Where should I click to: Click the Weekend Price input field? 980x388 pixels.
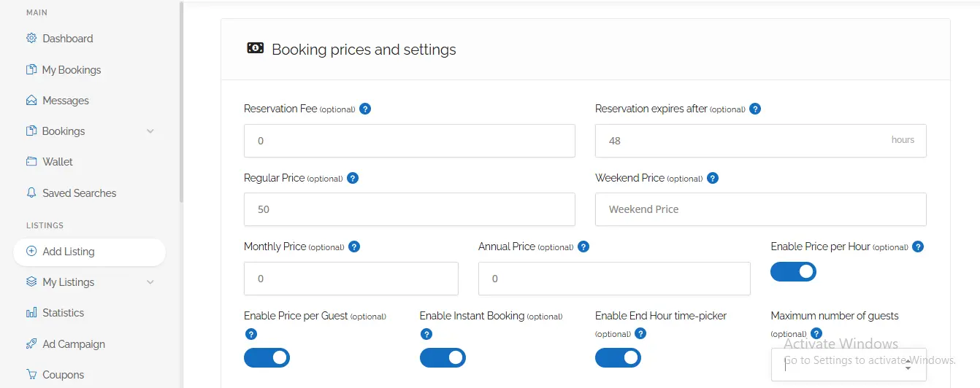click(760, 209)
